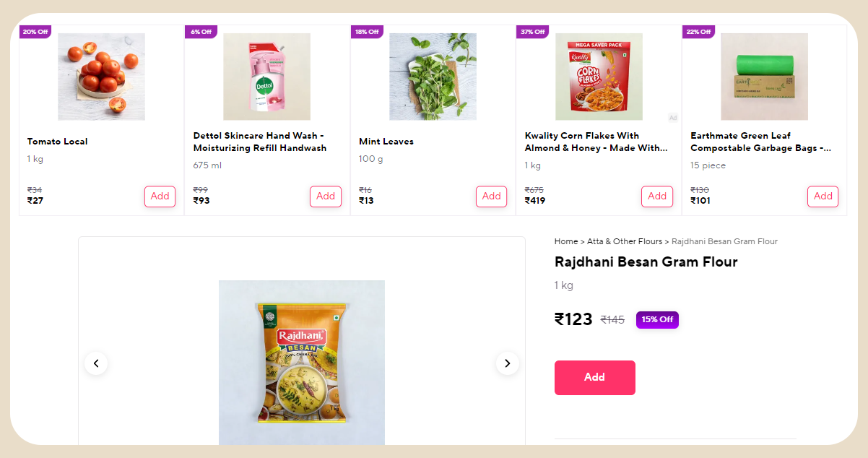Open Dettol Skincare Hand Wash title
The image size is (868, 458).
point(260,142)
